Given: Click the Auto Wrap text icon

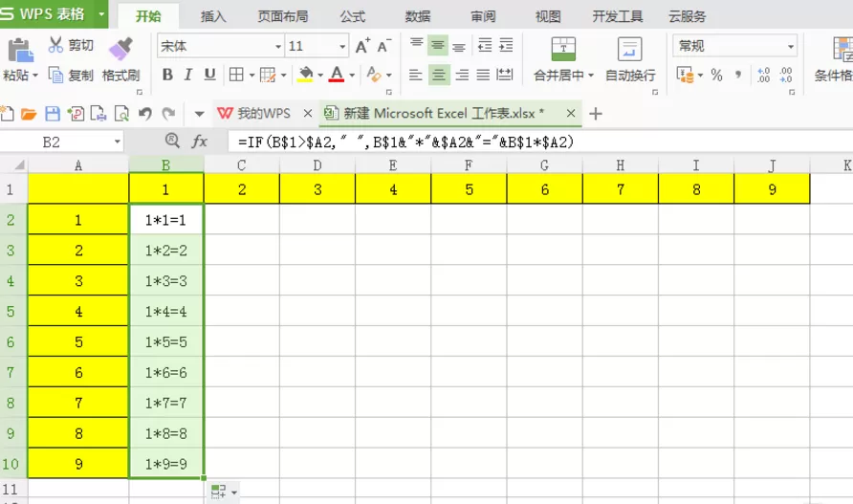Looking at the screenshot, I should click(630, 49).
